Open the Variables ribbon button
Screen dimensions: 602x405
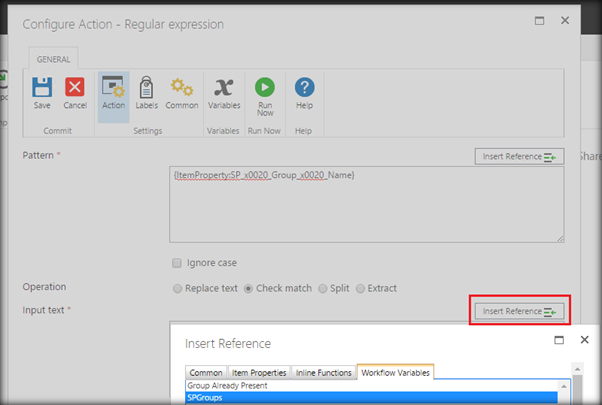[224, 93]
